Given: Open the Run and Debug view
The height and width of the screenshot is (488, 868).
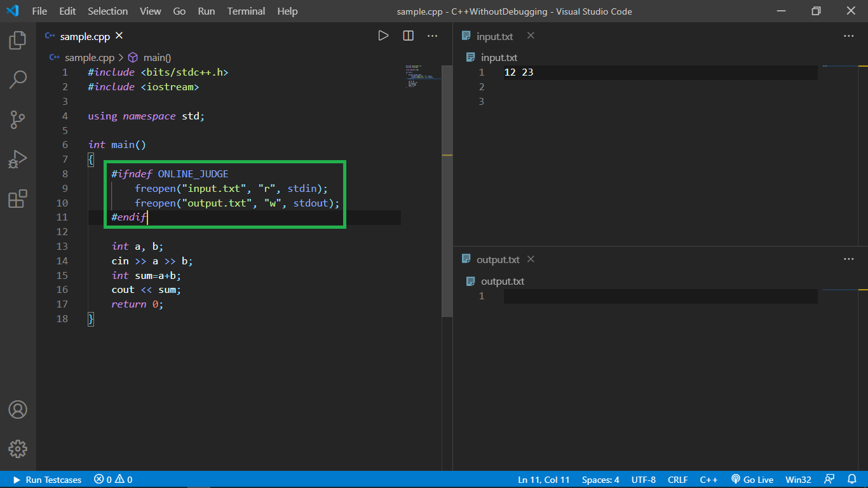Looking at the screenshot, I should (x=18, y=159).
